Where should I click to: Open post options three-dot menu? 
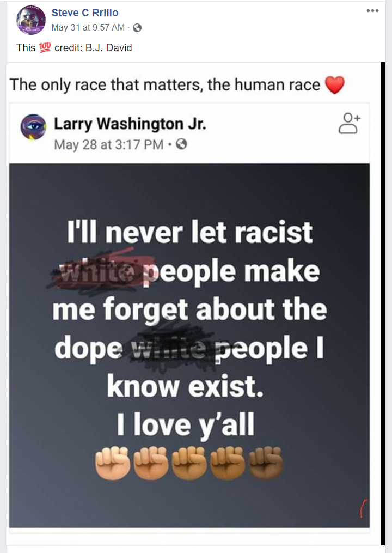coord(372,10)
